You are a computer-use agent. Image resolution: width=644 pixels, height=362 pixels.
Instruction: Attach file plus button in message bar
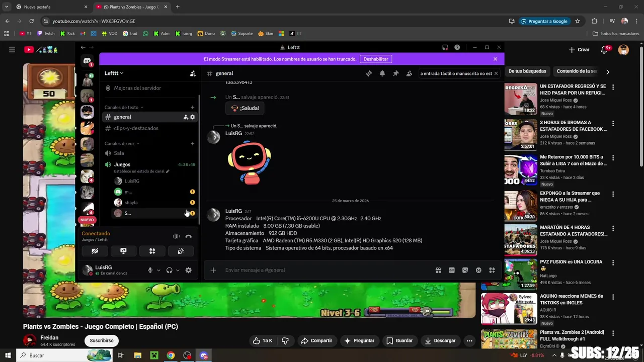(213, 270)
